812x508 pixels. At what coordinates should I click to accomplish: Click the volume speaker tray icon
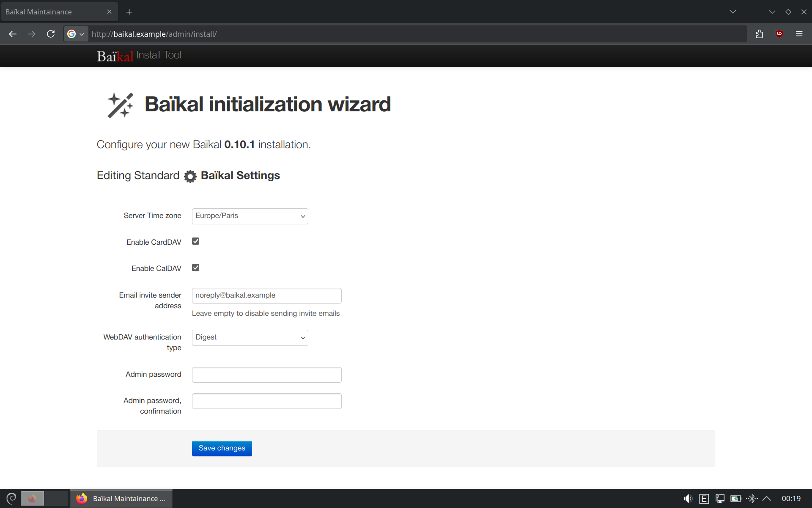point(688,499)
